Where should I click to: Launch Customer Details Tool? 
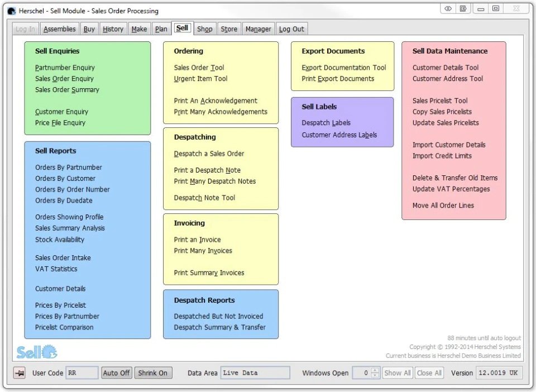(x=446, y=68)
